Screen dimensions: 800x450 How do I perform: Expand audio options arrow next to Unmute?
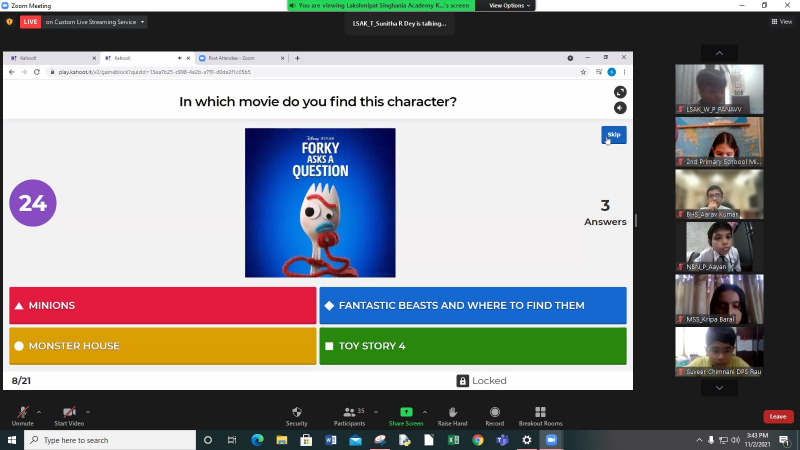39,411
